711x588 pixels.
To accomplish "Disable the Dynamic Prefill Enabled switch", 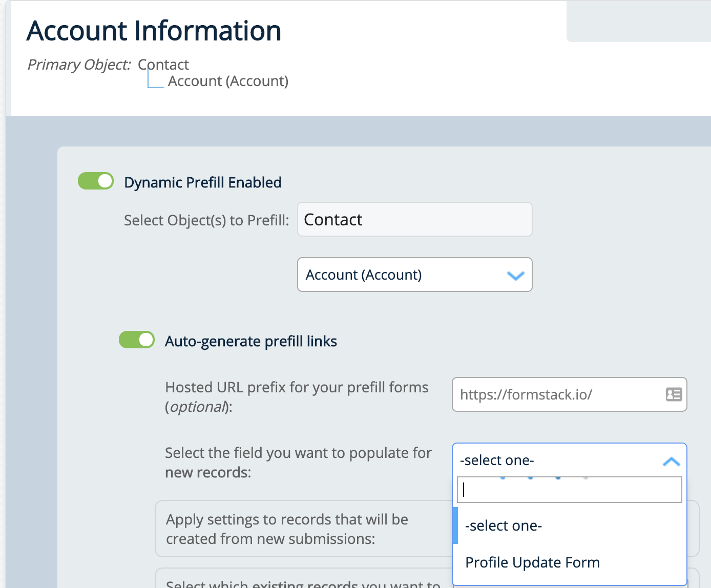I will (x=96, y=181).
